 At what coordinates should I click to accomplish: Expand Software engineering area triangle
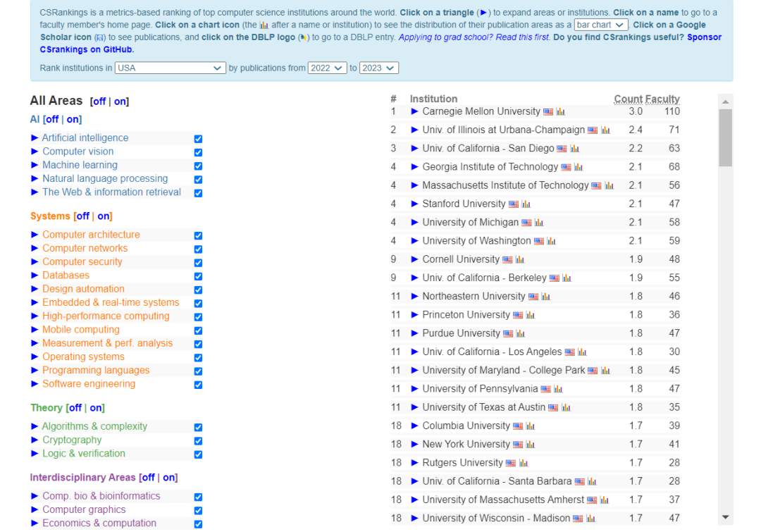click(35, 384)
